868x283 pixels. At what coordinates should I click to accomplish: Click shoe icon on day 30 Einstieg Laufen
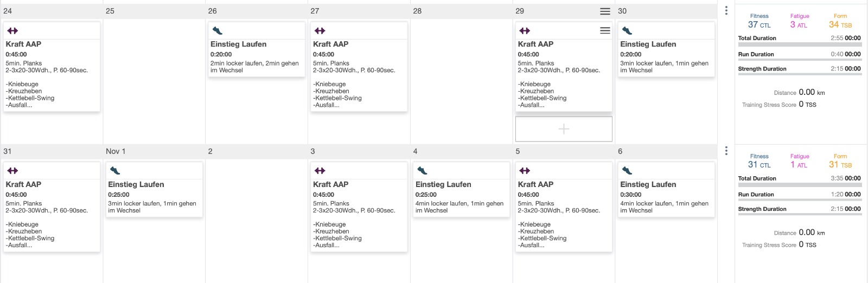click(627, 31)
